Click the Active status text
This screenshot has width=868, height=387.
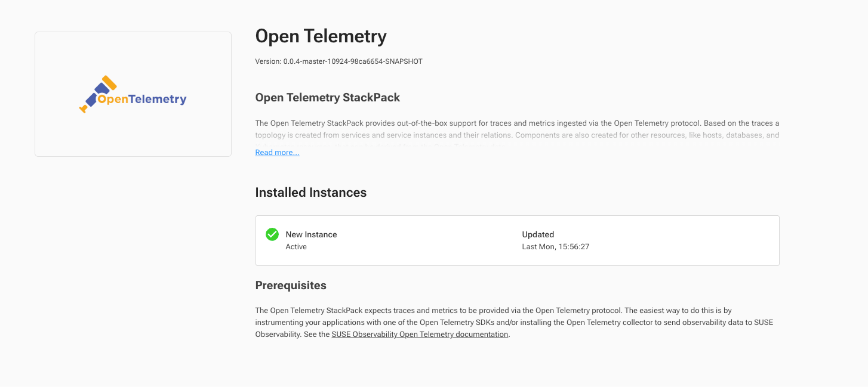296,247
